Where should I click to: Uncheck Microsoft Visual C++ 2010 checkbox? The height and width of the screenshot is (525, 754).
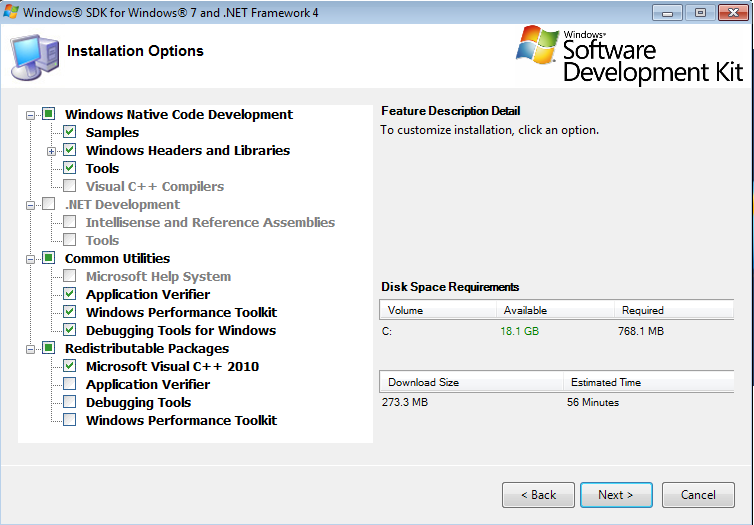point(70,366)
